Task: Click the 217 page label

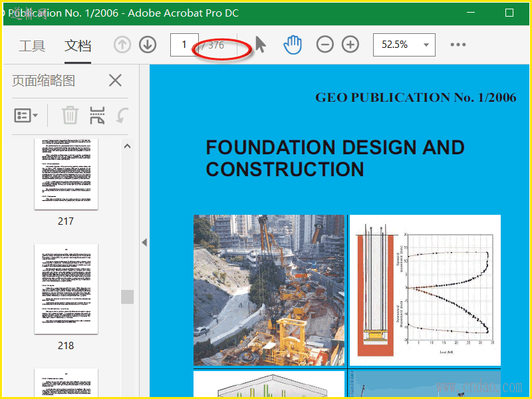Action: point(66,221)
